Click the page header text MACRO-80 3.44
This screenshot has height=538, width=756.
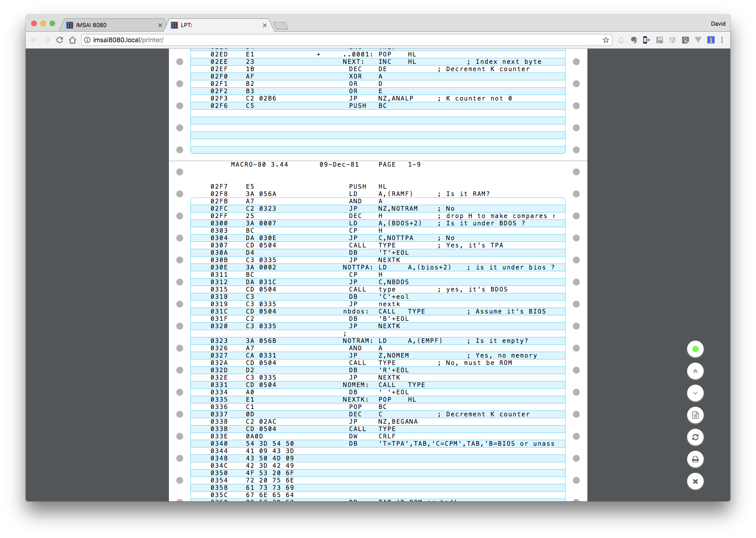[x=259, y=164]
